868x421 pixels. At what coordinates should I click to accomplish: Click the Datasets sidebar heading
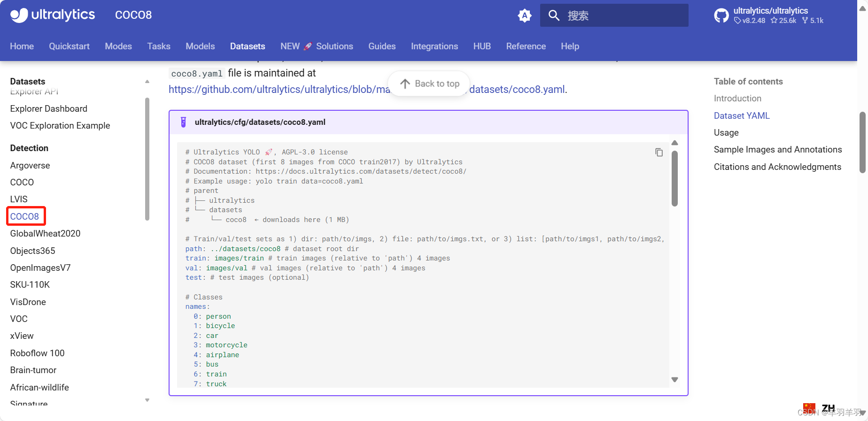(28, 82)
